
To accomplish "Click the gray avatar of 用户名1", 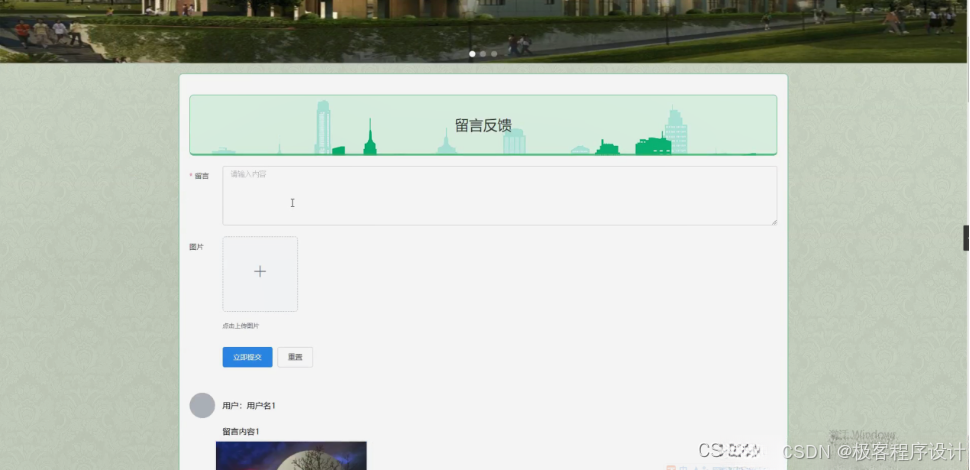I will click(202, 406).
